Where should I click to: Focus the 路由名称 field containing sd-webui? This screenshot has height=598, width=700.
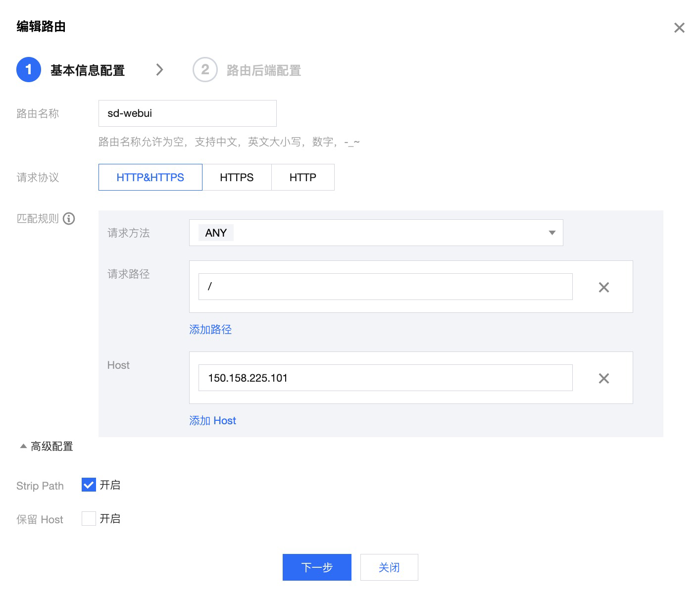tap(187, 113)
